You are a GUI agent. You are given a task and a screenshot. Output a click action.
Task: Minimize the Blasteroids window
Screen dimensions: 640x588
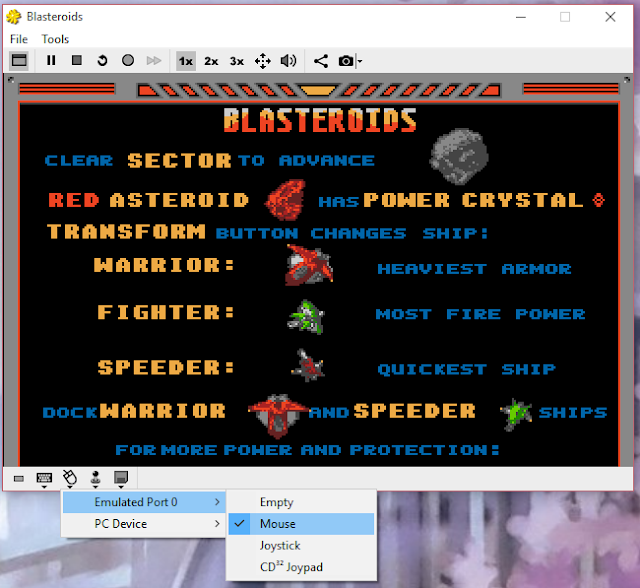[x=521, y=17]
